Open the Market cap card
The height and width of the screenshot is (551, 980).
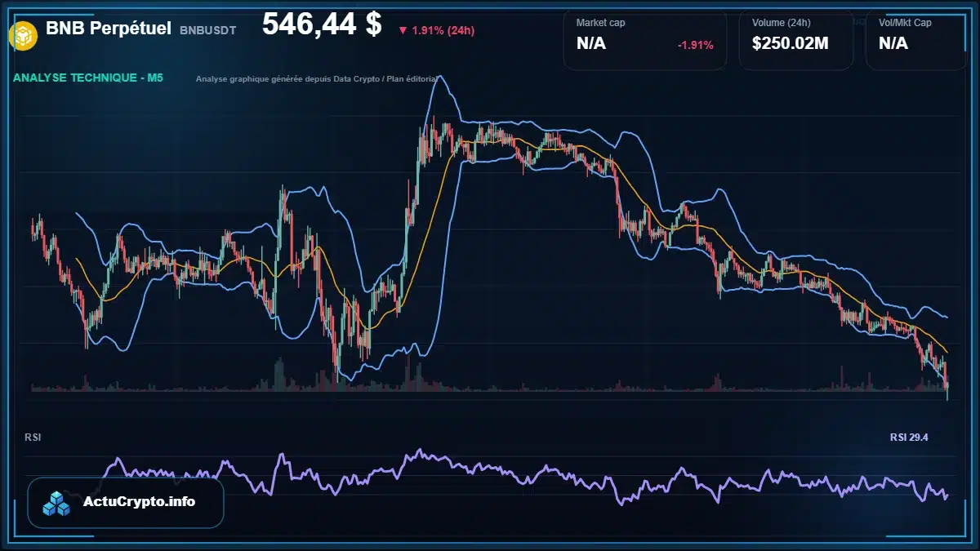(x=645, y=39)
